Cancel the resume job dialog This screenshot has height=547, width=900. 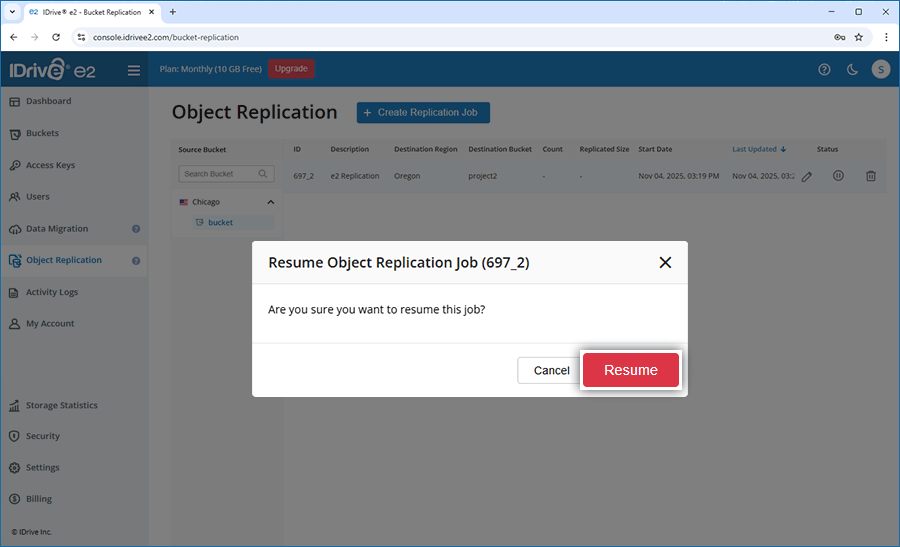pyautogui.click(x=550, y=370)
